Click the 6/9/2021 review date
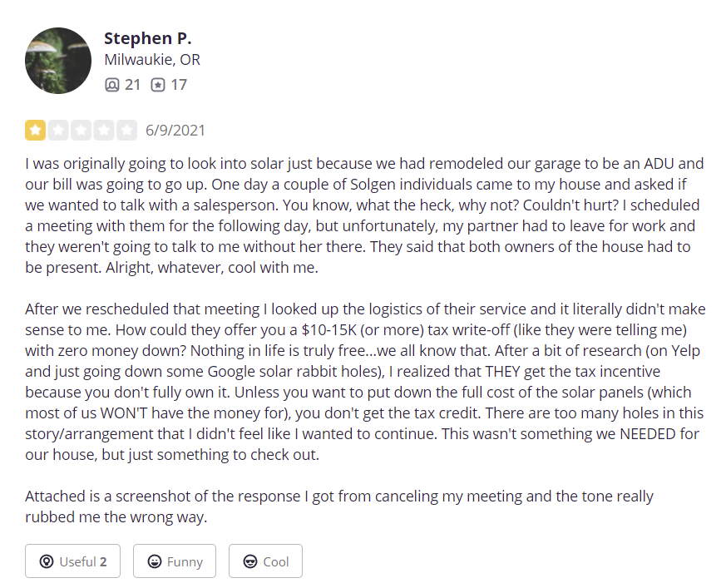This screenshot has height=588, width=726. (175, 131)
